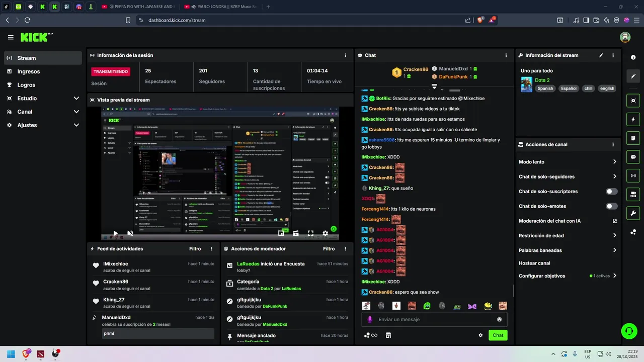The width and height of the screenshot is (644, 362).
Task: Open Dota 2 category in stream info
Action: coord(542,80)
